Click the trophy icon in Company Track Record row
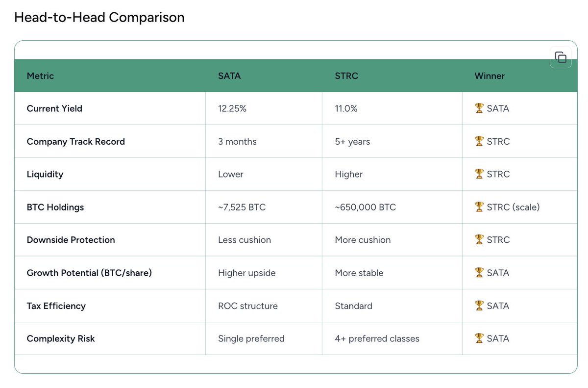This screenshot has width=588, height=388. coord(479,141)
